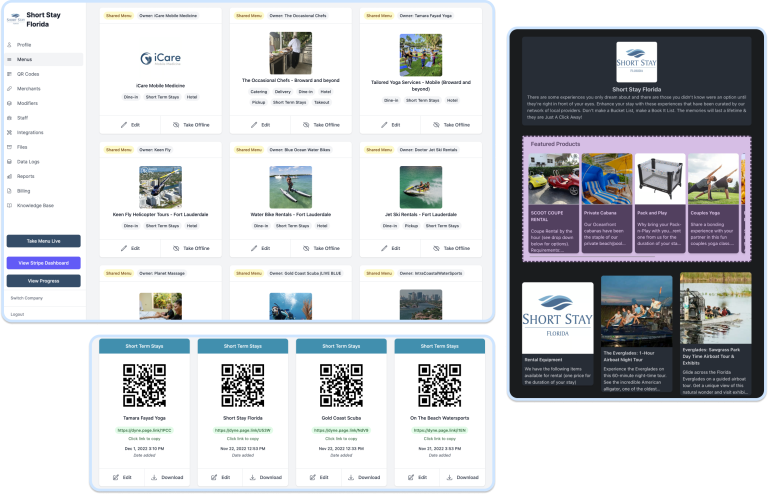Open the Rental Equipment card
Screen dimensions: 768x494
click(557, 334)
